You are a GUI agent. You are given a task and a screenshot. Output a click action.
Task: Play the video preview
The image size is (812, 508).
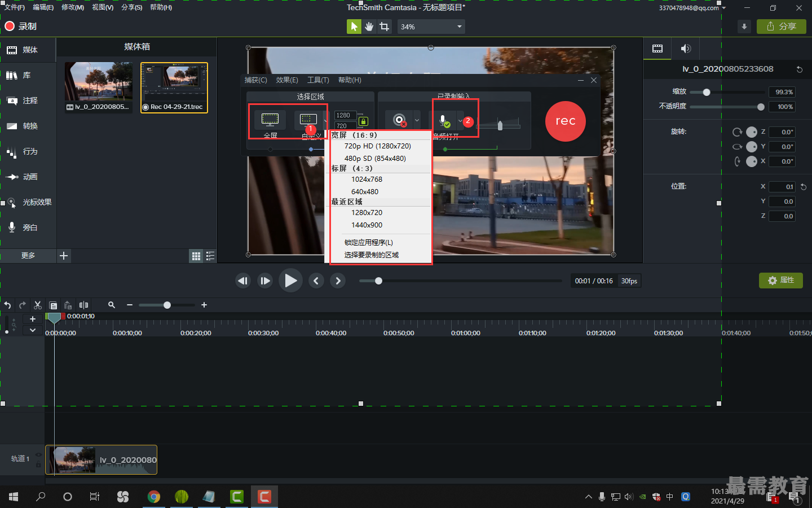coord(290,281)
